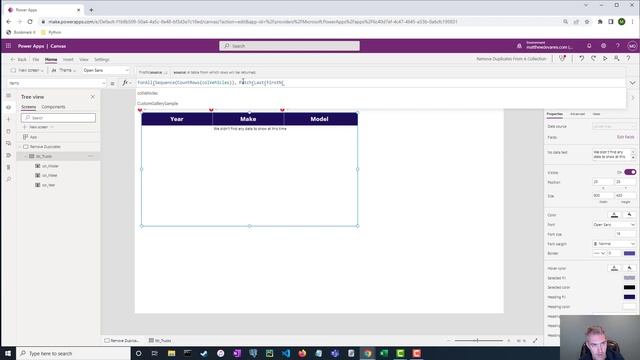Preview the app with play icon
This screenshot has height=360, width=640.
605,59
